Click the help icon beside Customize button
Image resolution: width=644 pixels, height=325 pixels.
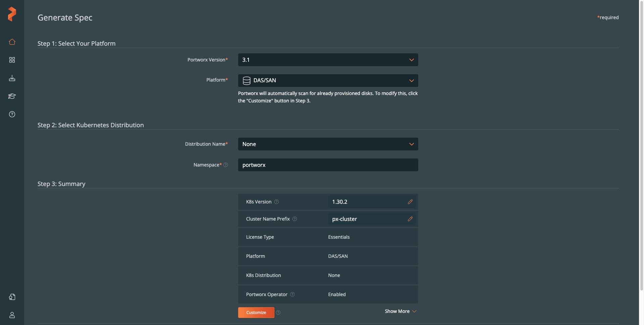[x=278, y=312]
